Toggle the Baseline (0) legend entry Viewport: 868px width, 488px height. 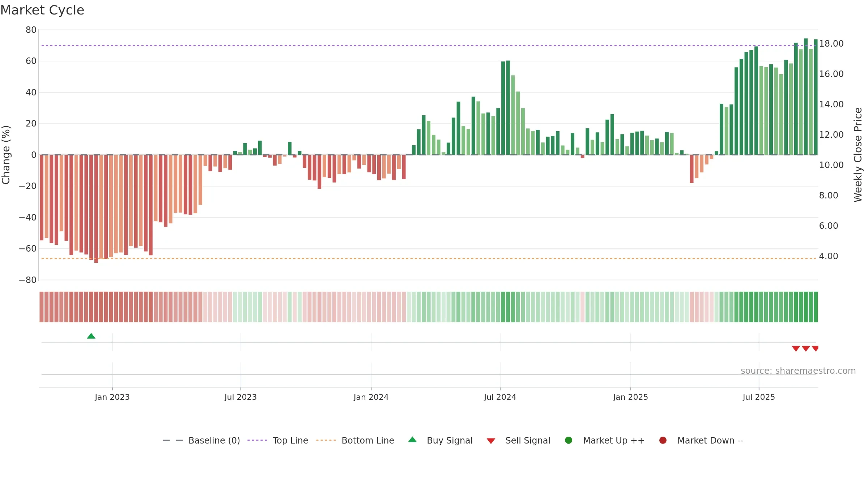[x=201, y=440]
